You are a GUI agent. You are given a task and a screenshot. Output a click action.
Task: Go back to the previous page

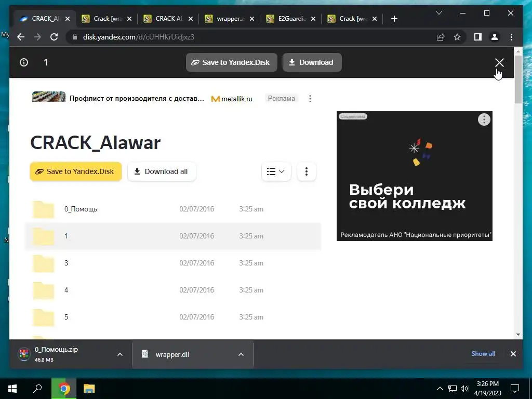[21, 37]
